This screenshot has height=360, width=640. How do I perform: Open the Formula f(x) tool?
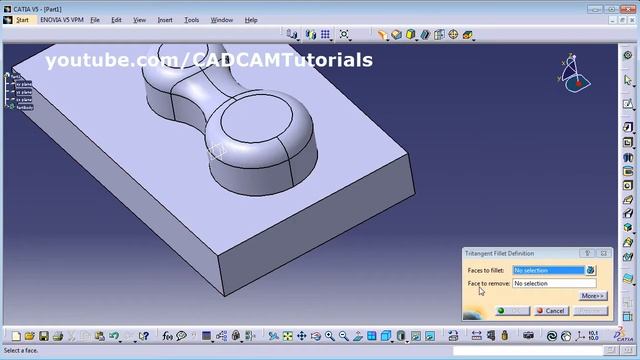pos(167,336)
